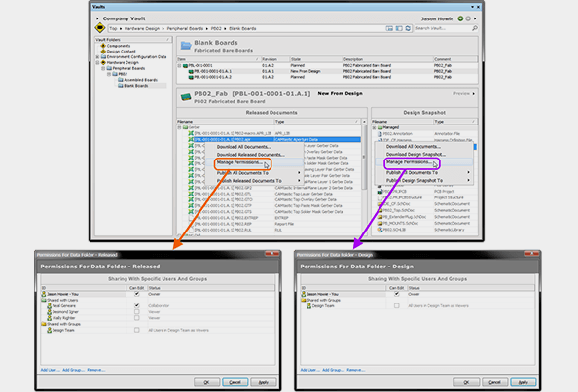Image resolution: width=578 pixels, height=392 pixels.
Task: Enable Can Edit for Design Team in Design dialog
Action: (397, 305)
